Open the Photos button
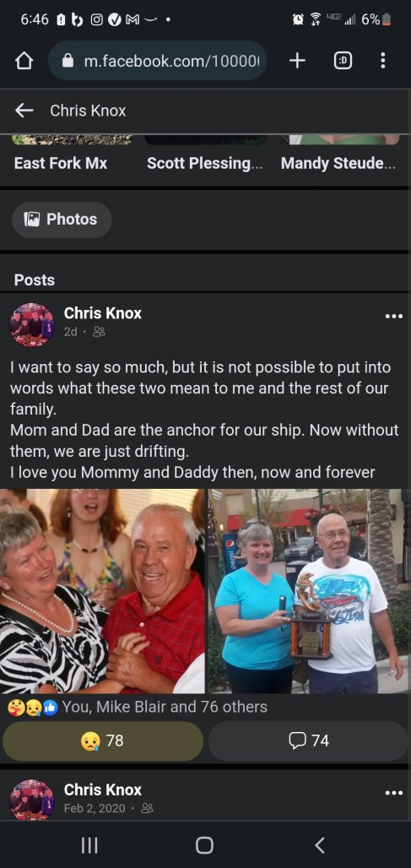 [x=62, y=220]
